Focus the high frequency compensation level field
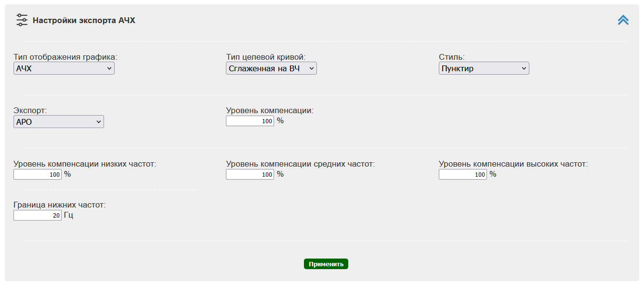This screenshot has width=644, height=286. pos(462,174)
